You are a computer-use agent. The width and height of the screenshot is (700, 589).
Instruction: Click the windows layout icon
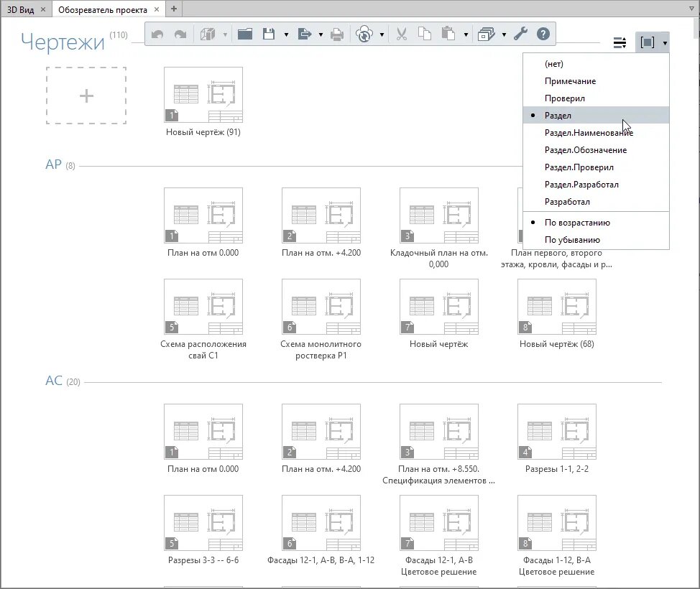point(486,34)
